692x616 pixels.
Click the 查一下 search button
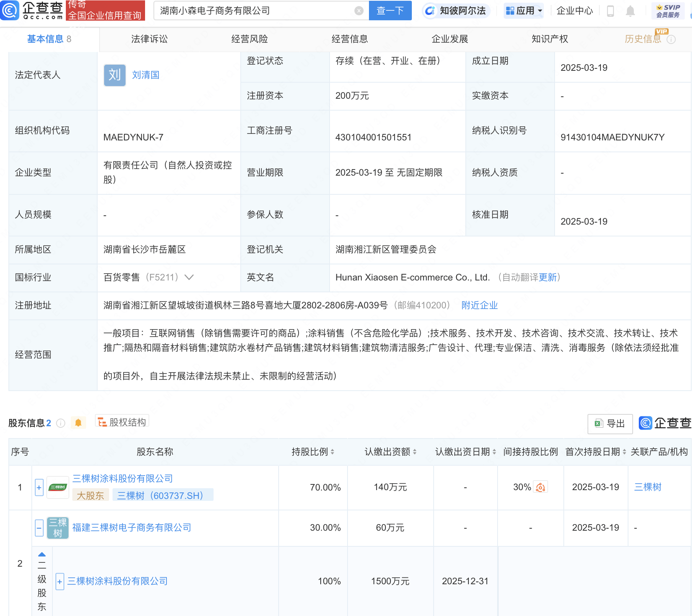point(390,11)
